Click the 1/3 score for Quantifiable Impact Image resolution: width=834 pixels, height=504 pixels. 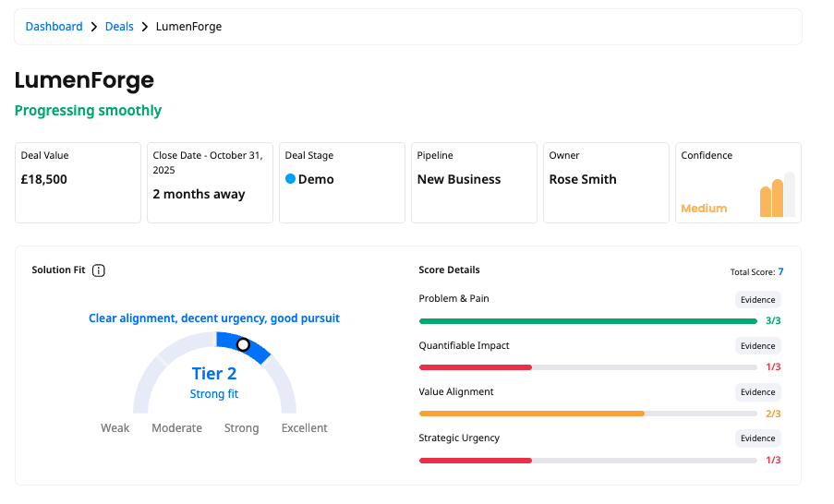pos(773,366)
